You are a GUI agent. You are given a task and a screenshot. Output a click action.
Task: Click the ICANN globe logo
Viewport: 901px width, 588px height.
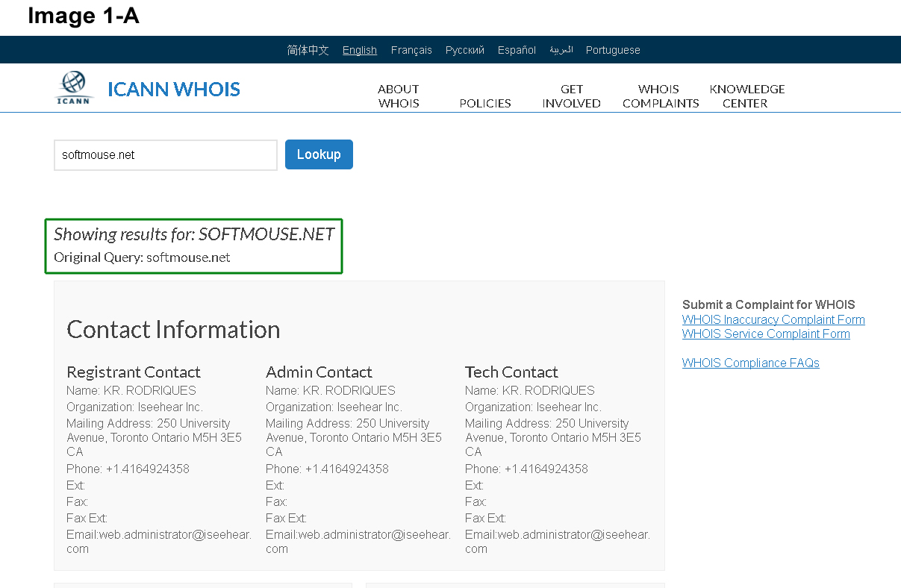(x=74, y=88)
